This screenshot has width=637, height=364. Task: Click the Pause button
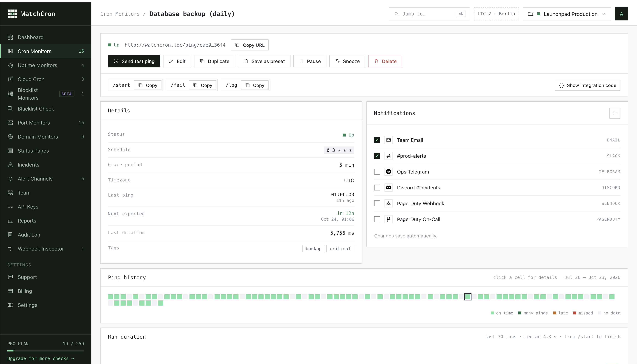(x=310, y=61)
